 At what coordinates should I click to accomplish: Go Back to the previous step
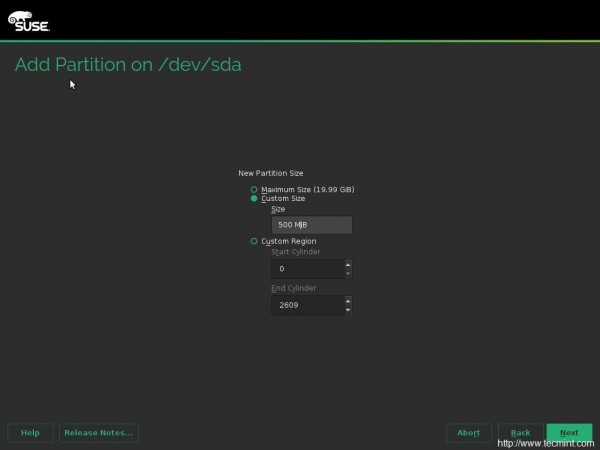(520, 433)
